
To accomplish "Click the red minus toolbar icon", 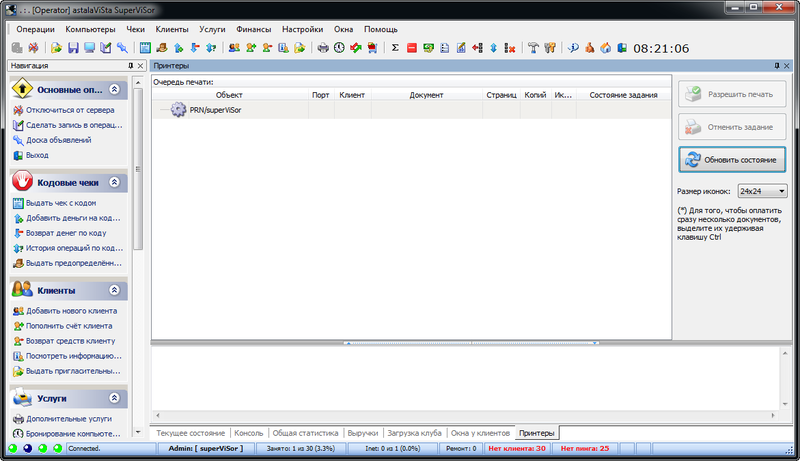I will point(412,48).
